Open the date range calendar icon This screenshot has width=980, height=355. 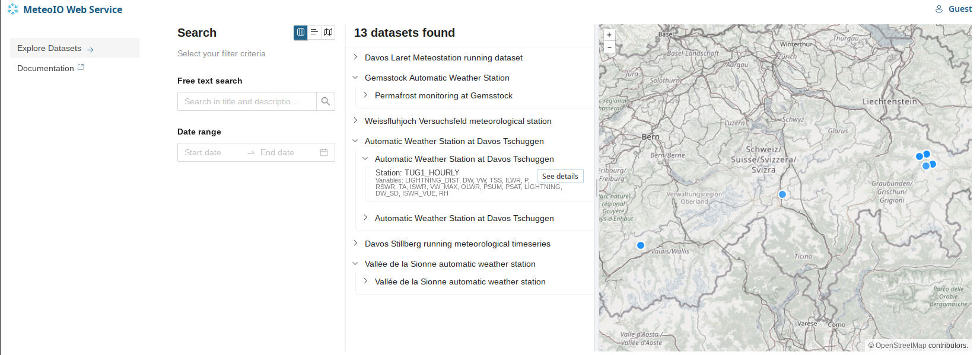coord(324,152)
